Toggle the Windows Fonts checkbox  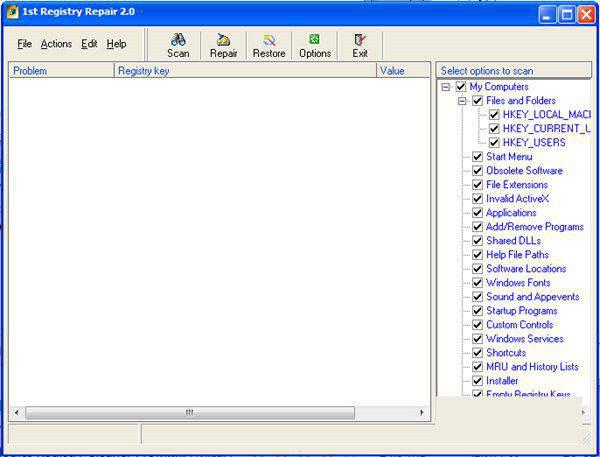tap(477, 283)
